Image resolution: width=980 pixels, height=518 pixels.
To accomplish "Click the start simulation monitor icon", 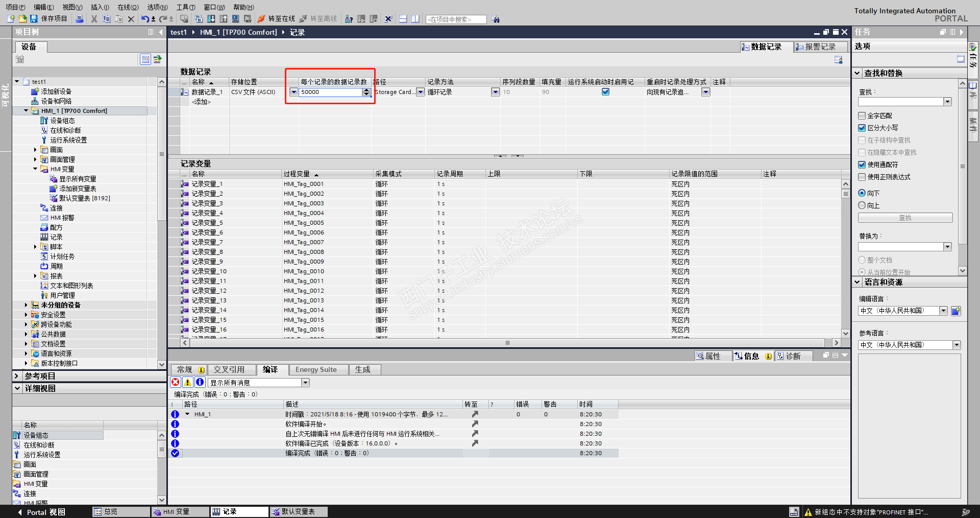I will pos(236,19).
